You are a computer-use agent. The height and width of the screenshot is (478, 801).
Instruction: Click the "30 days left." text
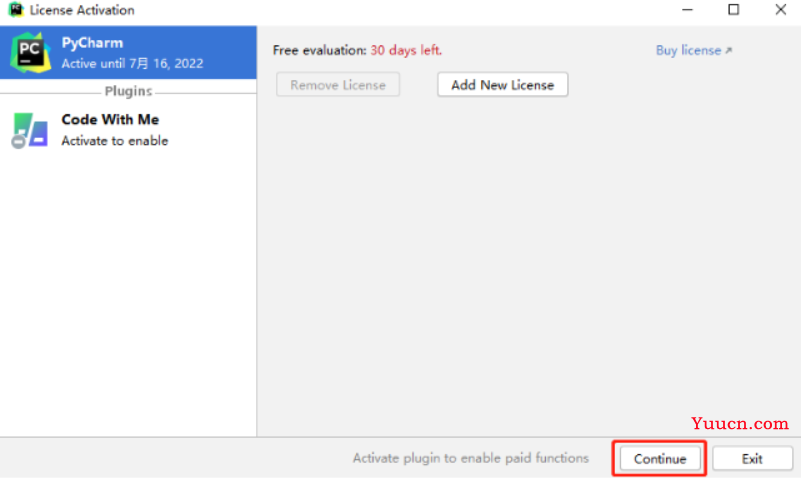pyautogui.click(x=406, y=50)
